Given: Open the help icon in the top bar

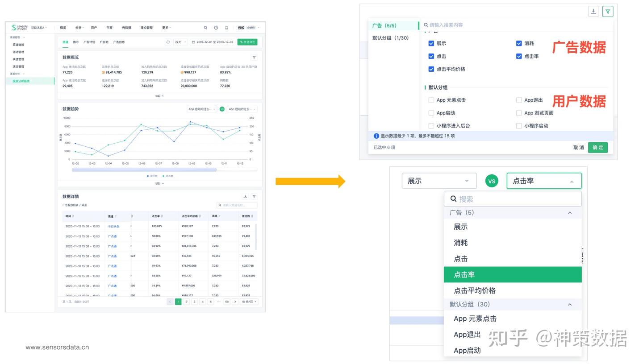Looking at the screenshot, I should point(216,28).
